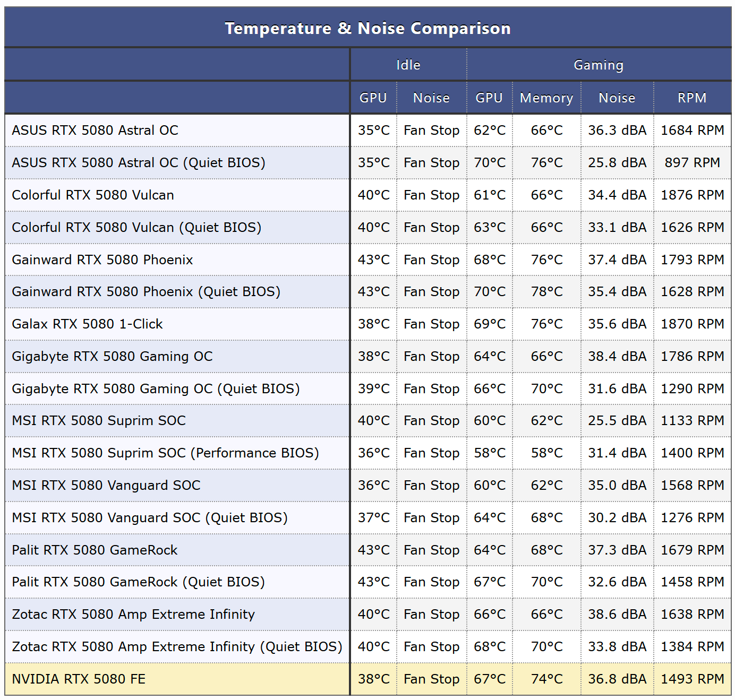Click Fan Stop in the NVIDIA FE row
Viewport: 735px width, 700px height.
pyautogui.click(x=431, y=679)
